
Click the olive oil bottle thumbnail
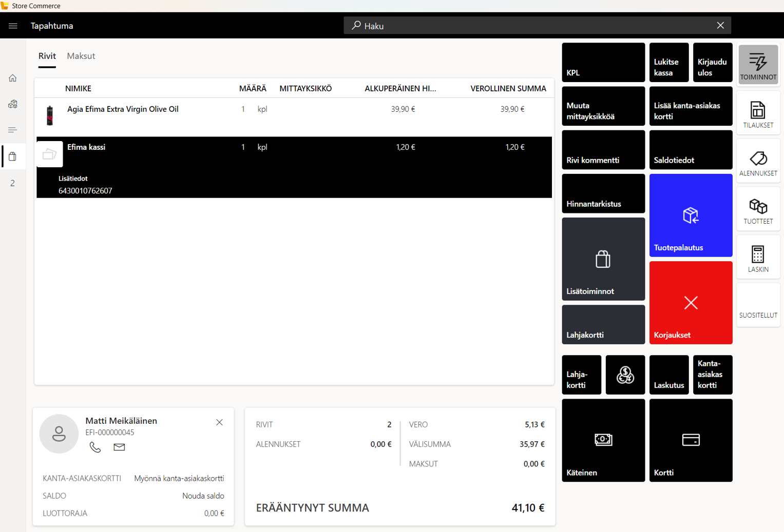click(50, 115)
